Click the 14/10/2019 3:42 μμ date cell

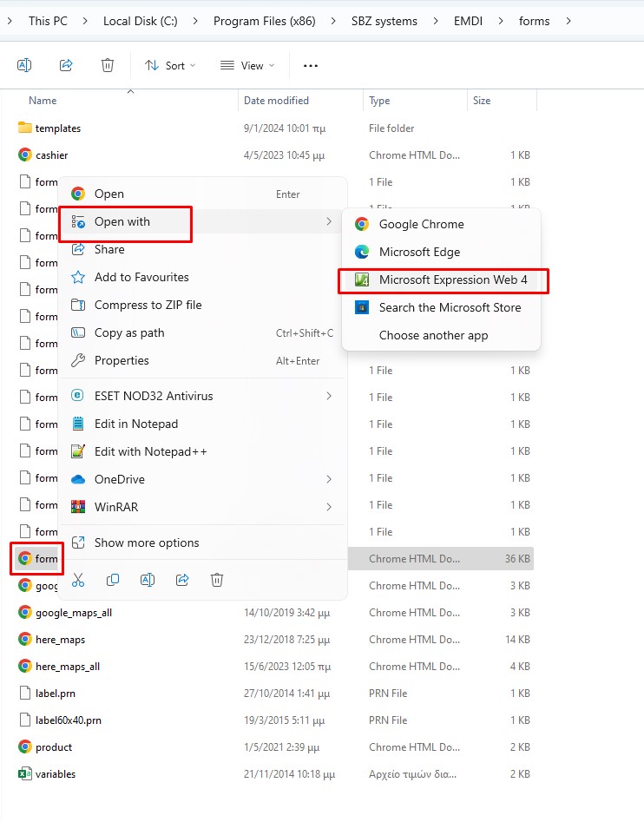[x=286, y=613]
